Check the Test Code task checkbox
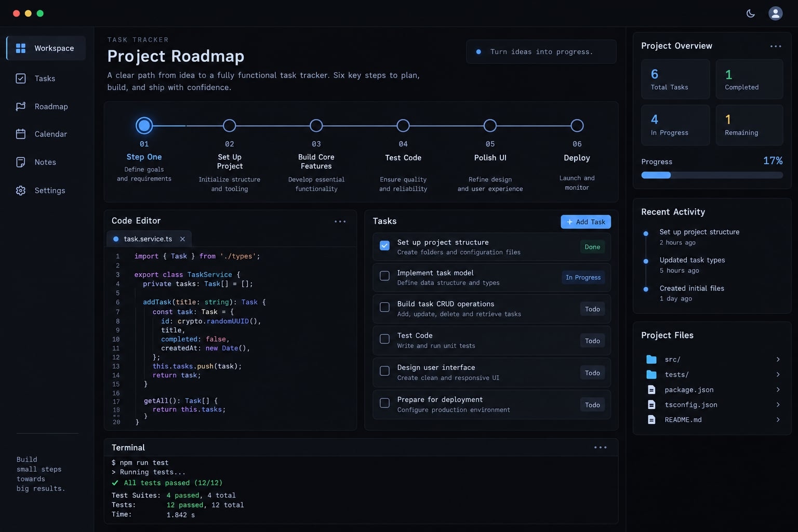 pyautogui.click(x=384, y=339)
